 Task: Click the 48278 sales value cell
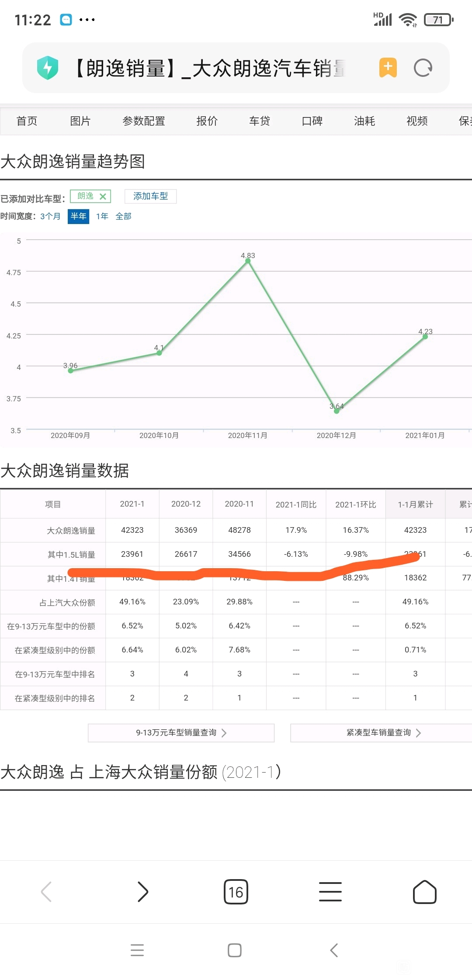[x=239, y=530]
